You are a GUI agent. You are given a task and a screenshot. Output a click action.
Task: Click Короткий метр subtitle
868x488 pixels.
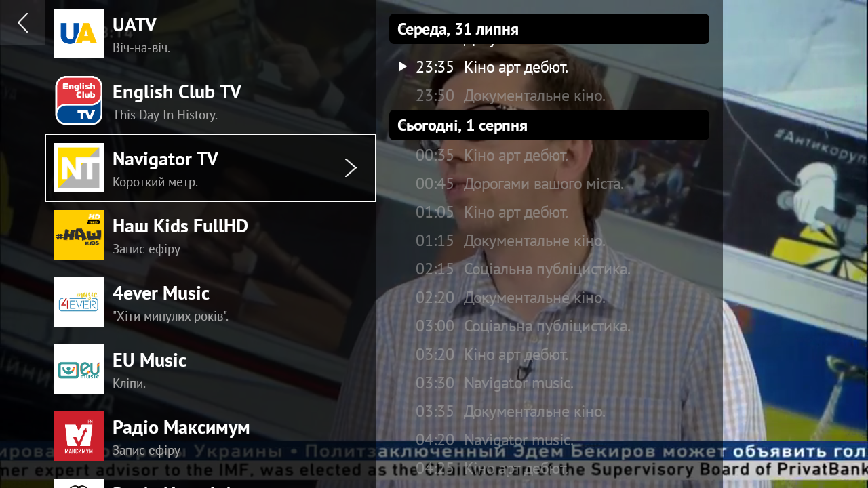coord(155,182)
